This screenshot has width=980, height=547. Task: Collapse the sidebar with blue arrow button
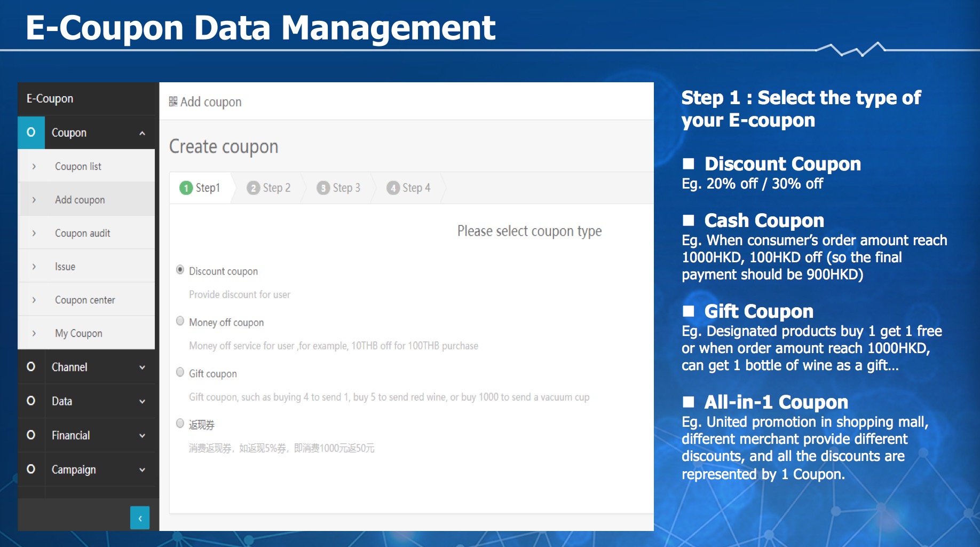coord(140,518)
